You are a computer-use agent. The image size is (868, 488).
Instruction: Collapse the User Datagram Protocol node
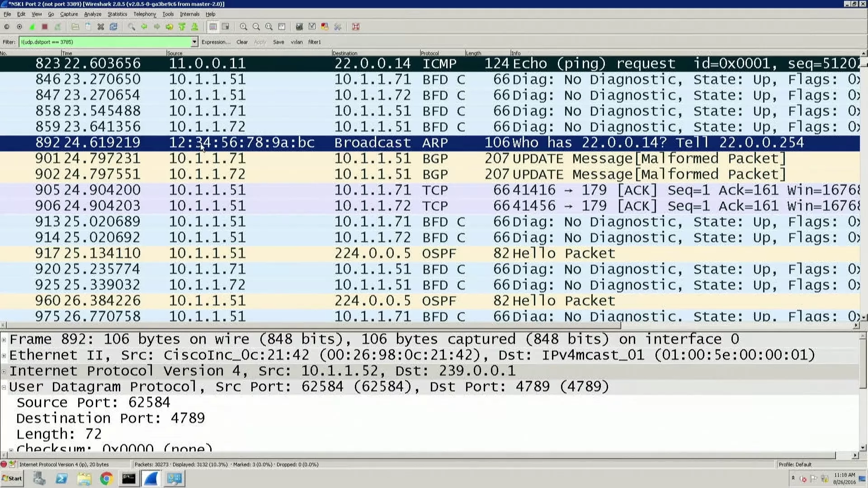[x=4, y=387]
